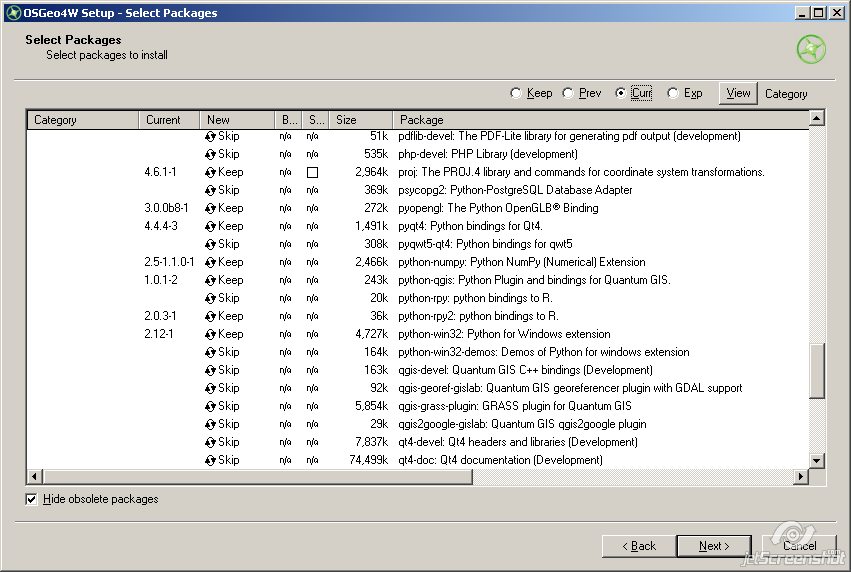
Task: Click the cycle icon for python-win32 Keep
Action: click(211, 334)
